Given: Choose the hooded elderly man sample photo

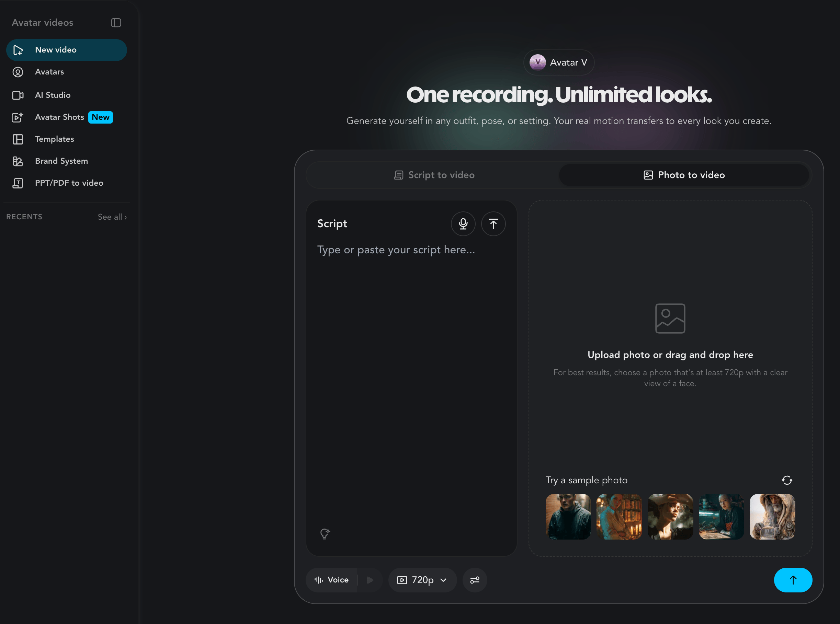Looking at the screenshot, I should (772, 516).
